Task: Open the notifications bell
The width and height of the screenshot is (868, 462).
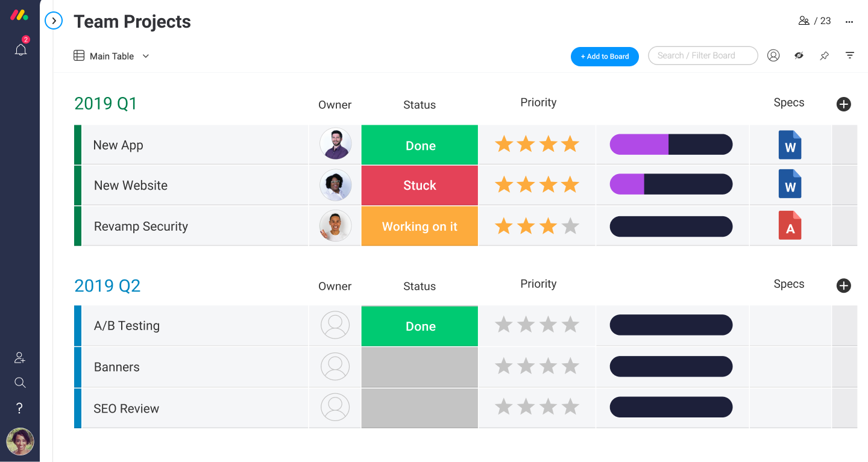Action: pyautogui.click(x=21, y=50)
